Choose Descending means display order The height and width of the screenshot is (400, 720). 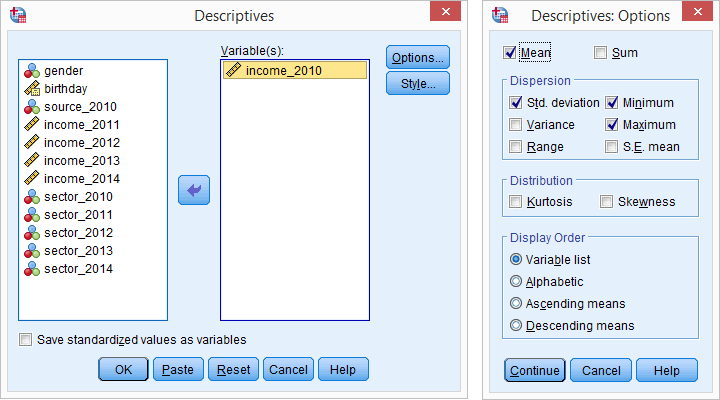(x=516, y=326)
